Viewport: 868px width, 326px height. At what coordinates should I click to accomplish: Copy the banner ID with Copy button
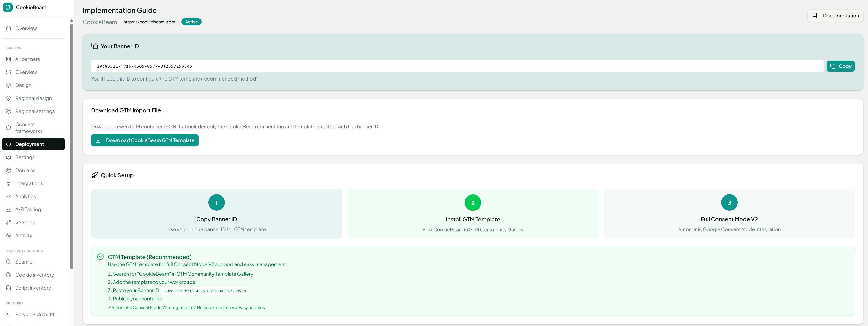click(840, 66)
